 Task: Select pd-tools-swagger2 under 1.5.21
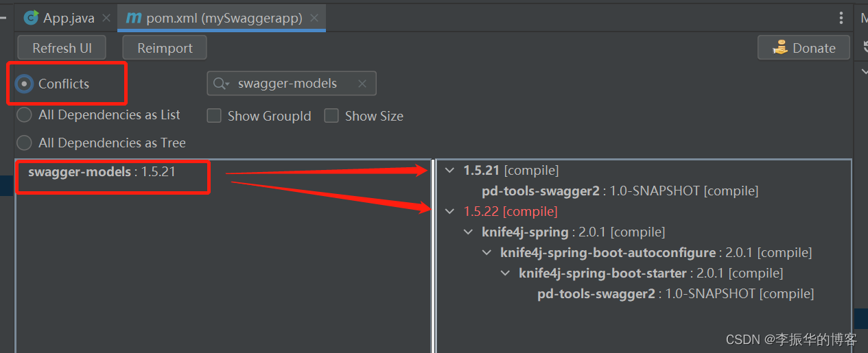[620, 191]
